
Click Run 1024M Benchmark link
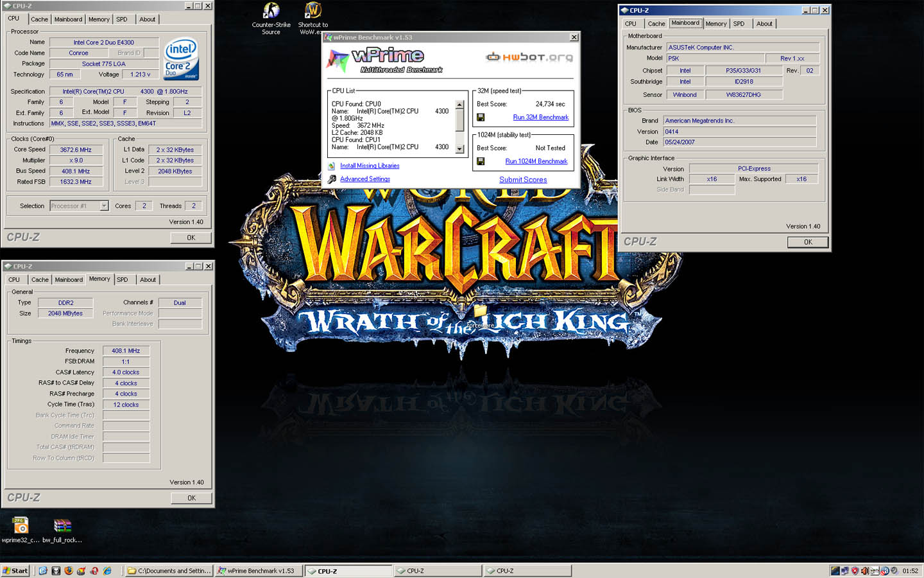(536, 161)
